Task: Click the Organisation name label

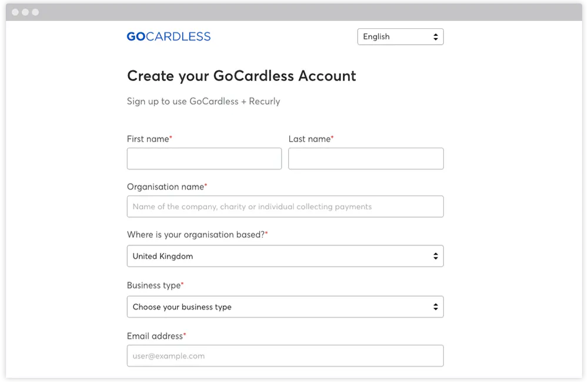Action: [x=165, y=187]
